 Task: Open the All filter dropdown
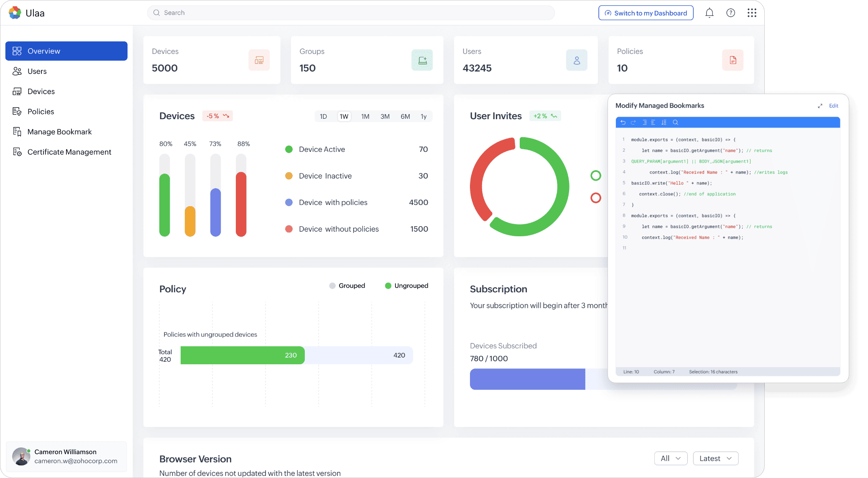point(671,458)
